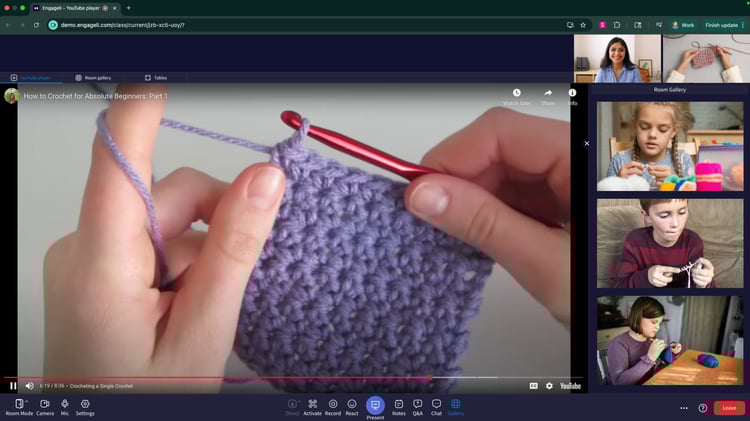Leave the class session
Image resolution: width=750 pixels, height=421 pixels.
tap(729, 408)
